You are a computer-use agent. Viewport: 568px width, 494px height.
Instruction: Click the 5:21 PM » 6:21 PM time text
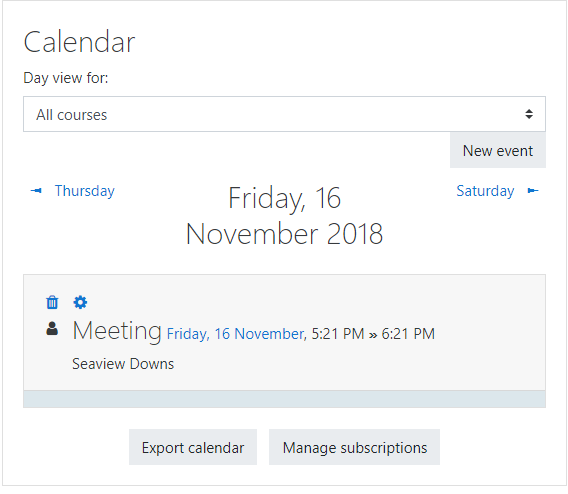click(x=373, y=334)
